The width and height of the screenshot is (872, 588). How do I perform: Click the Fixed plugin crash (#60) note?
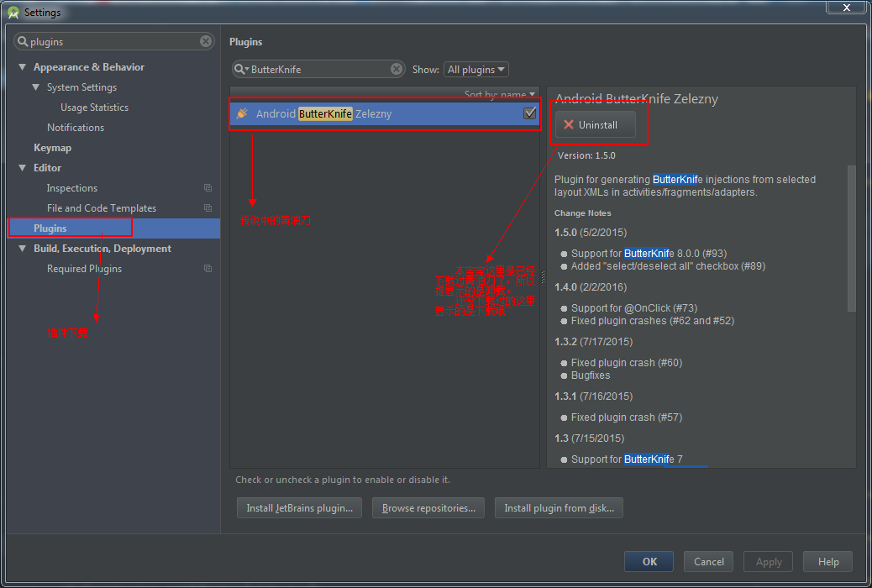point(626,363)
